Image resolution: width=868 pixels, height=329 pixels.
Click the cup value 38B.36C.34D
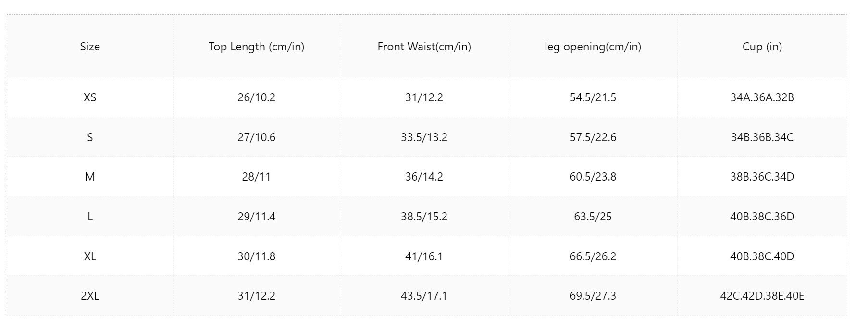click(x=762, y=177)
